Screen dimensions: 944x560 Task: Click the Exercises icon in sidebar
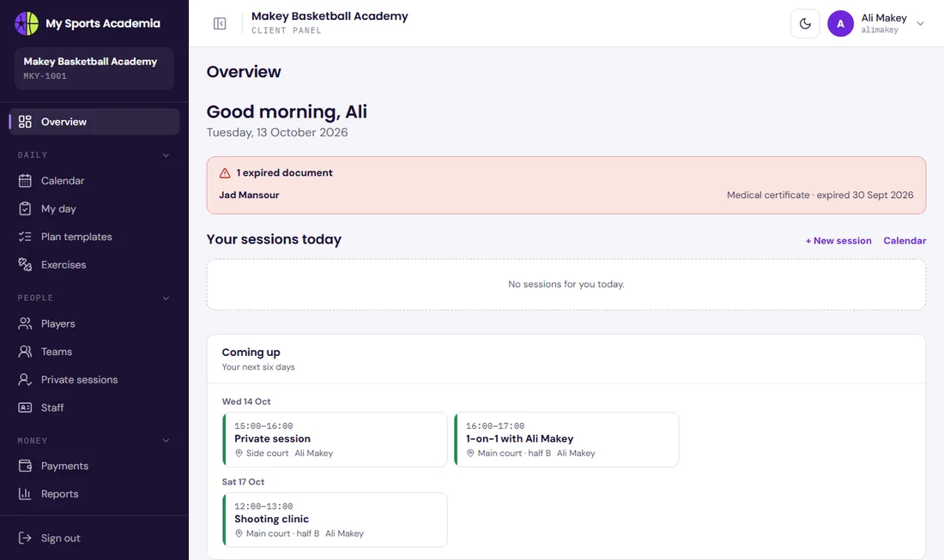point(25,265)
